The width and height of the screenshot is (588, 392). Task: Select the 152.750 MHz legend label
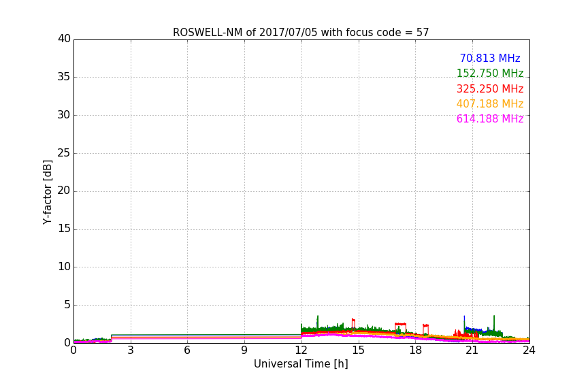(490, 73)
